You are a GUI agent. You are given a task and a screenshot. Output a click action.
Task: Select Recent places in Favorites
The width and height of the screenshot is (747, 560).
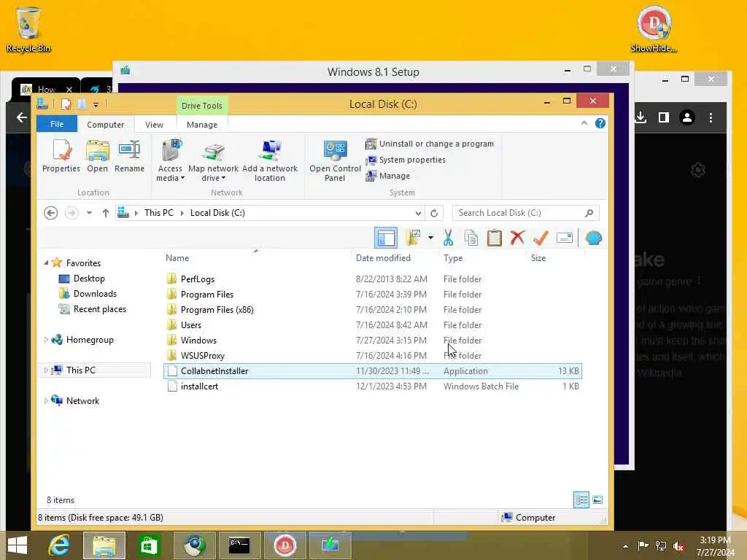(x=99, y=309)
